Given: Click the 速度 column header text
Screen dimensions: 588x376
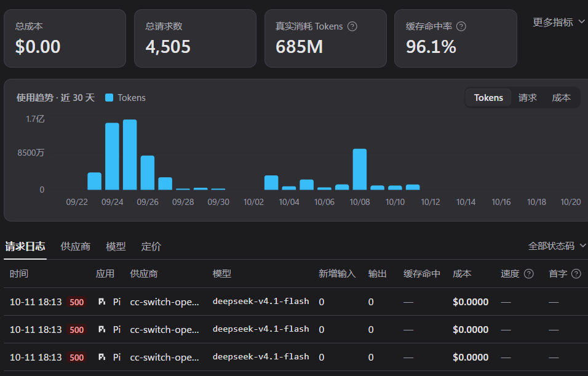Looking at the screenshot, I should point(510,274).
